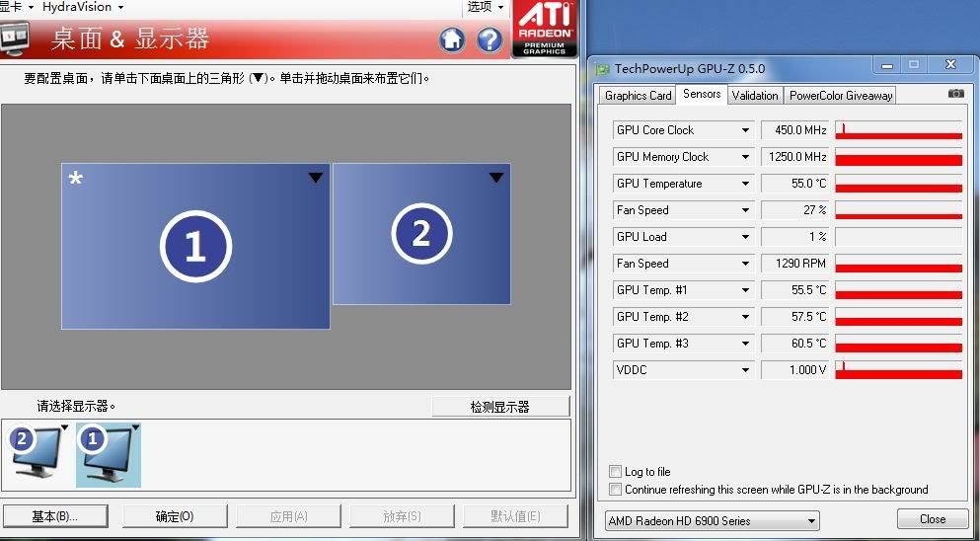The height and width of the screenshot is (541, 980).
Task: Click the Fan Speed RPM history graph
Action: (898, 264)
